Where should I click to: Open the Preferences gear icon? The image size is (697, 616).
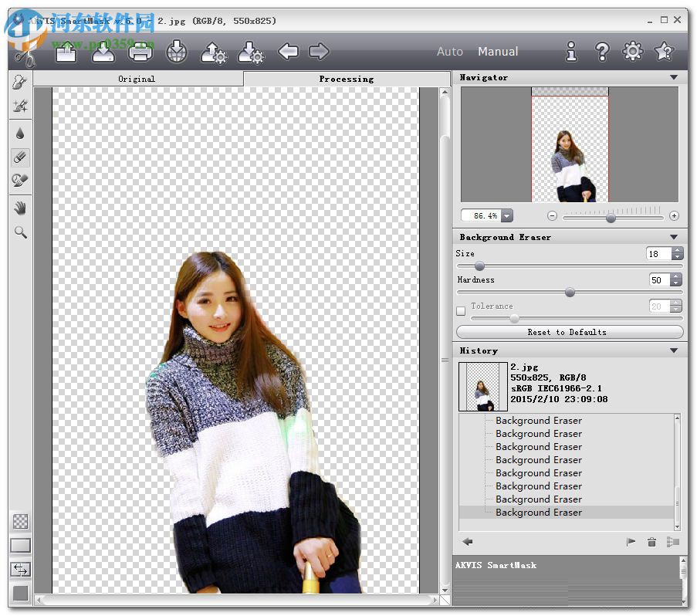632,52
